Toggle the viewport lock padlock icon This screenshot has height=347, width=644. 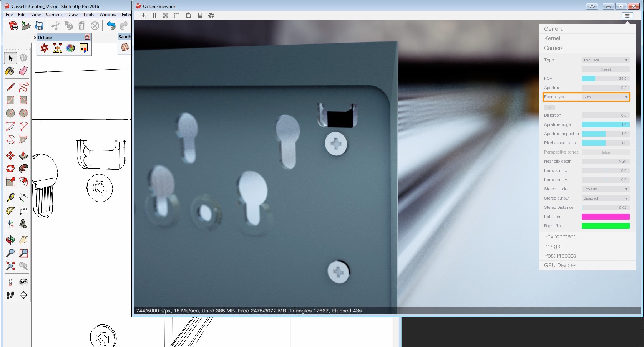click(x=200, y=16)
